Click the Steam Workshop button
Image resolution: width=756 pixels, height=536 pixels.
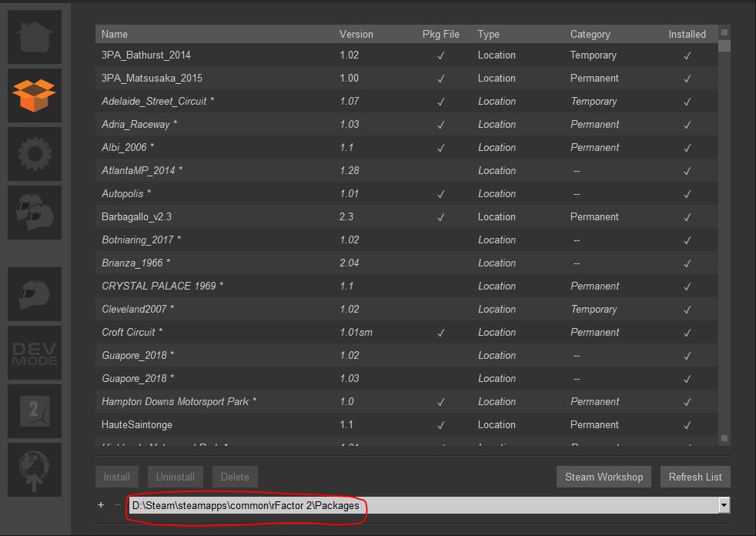tap(604, 477)
